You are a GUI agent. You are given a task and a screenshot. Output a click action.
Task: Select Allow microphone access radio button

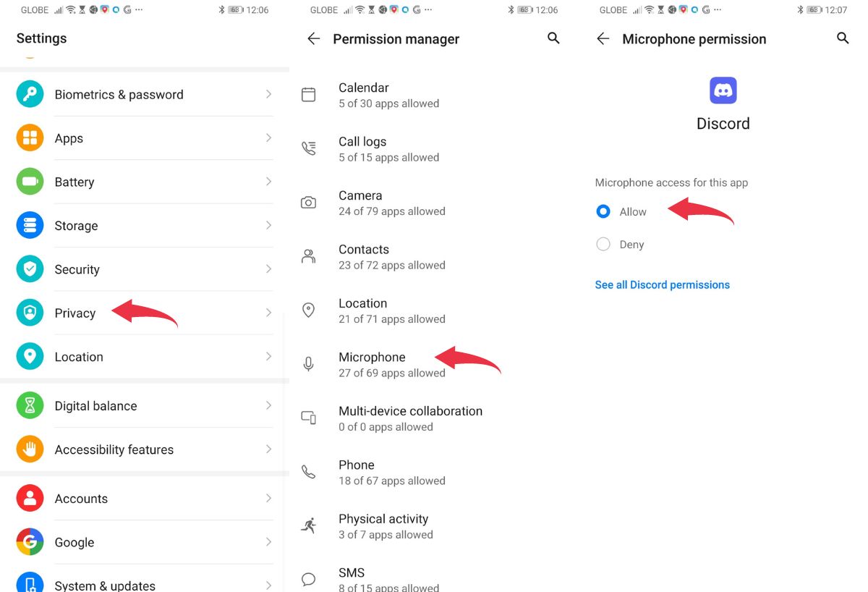pyautogui.click(x=603, y=212)
